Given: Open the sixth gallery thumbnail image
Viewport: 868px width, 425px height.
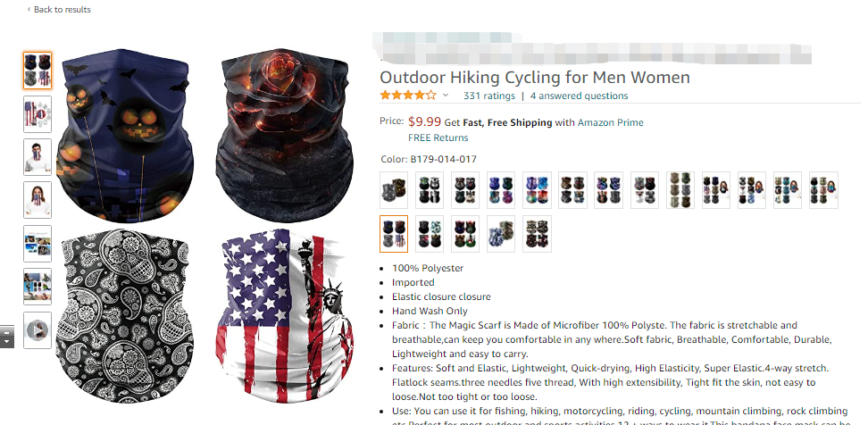Looking at the screenshot, I should tap(38, 287).
